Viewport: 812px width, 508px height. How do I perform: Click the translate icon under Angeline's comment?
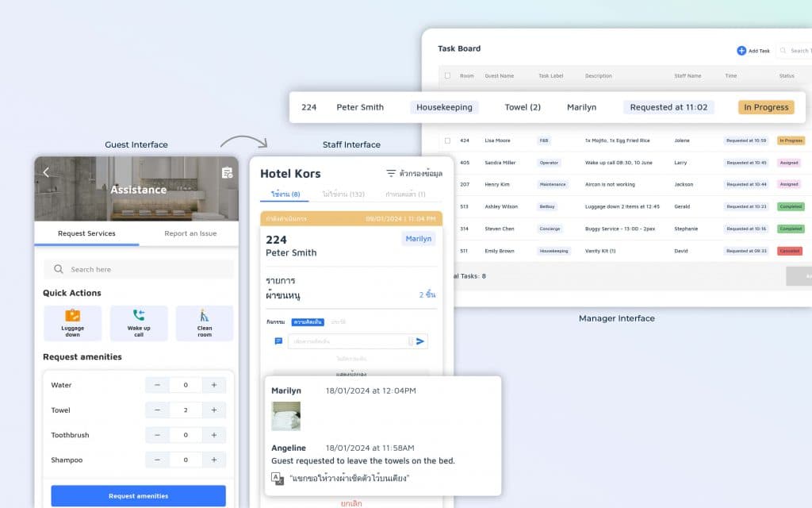277,478
